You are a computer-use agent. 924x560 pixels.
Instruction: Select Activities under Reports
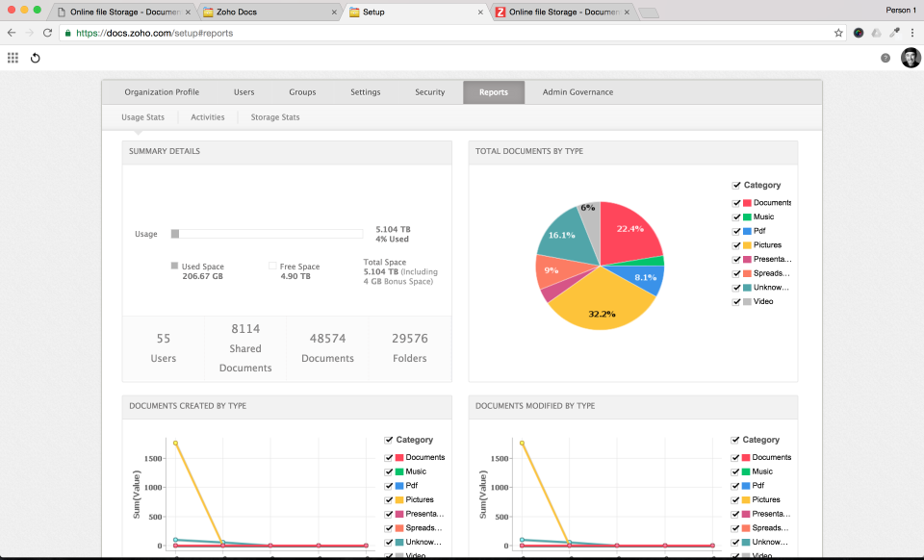click(207, 116)
